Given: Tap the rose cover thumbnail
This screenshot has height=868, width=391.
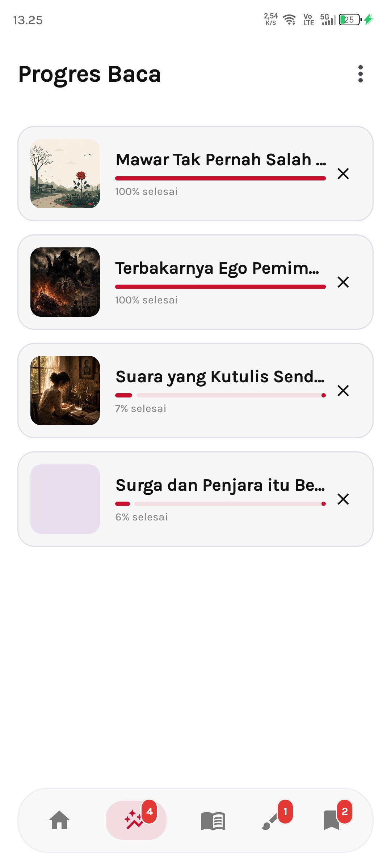Looking at the screenshot, I should pos(65,174).
